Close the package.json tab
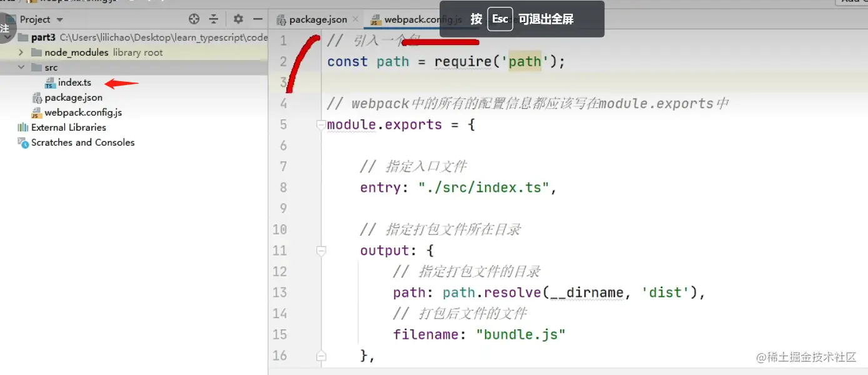The width and height of the screenshot is (868, 375). click(x=356, y=19)
